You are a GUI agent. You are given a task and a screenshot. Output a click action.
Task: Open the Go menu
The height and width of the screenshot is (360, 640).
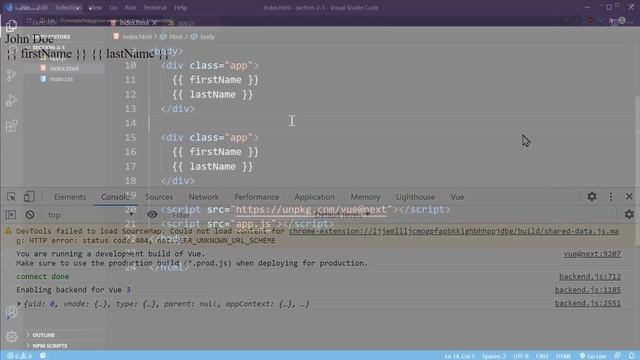click(x=113, y=7)
